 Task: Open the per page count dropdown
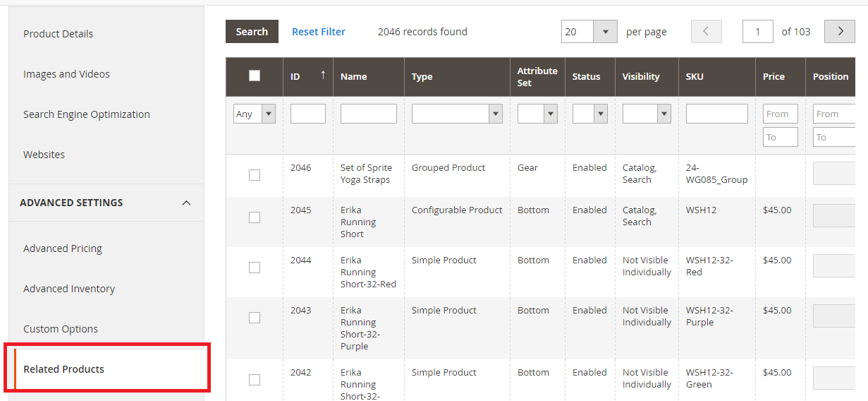[605, 32]
